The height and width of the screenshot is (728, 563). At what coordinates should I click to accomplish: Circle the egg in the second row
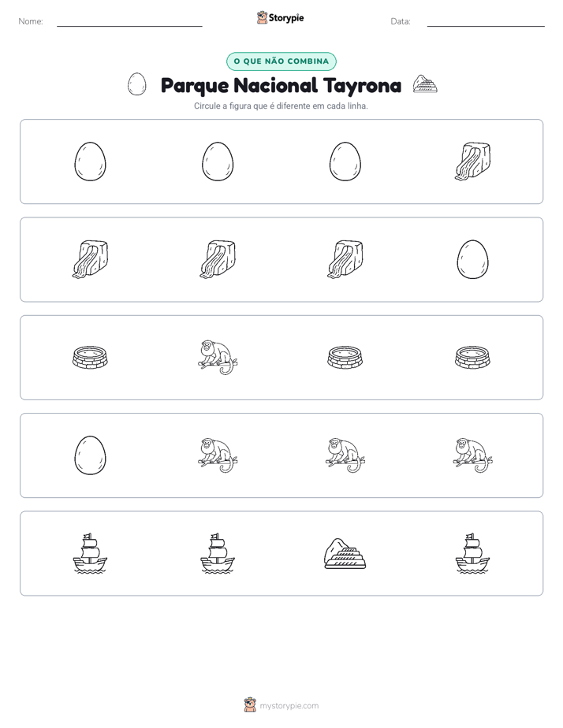(472, 259)
